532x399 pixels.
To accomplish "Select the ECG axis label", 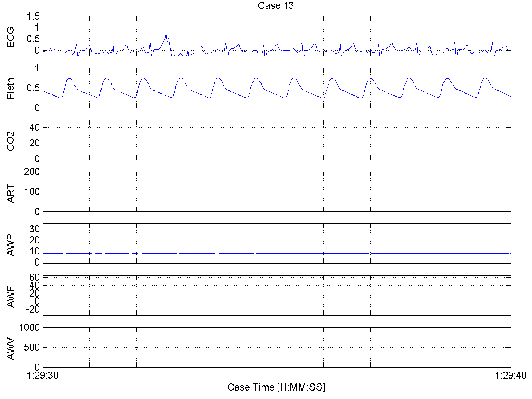I will tap(11, 37).
